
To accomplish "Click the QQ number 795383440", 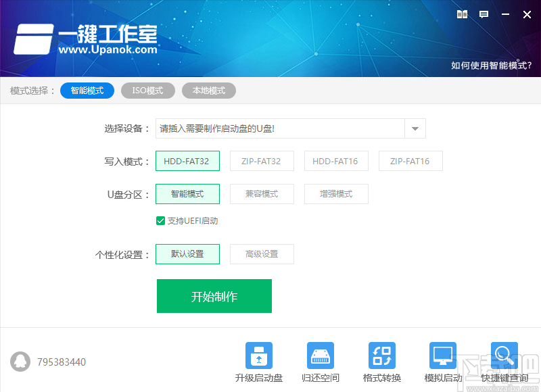I will coord(62,362).
